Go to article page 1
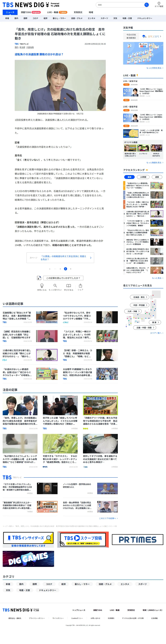Screen dimensions: 166x644 coord(50,269)
